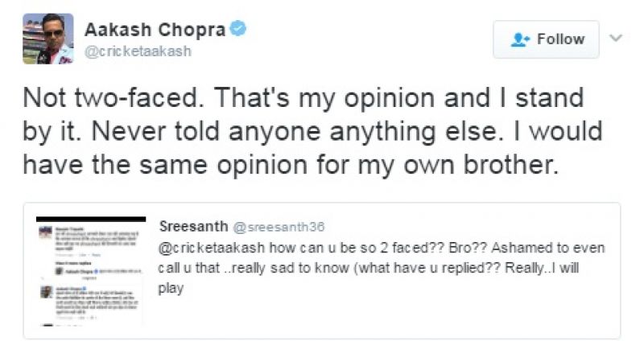Open the Aakash Chopra display name link
644x341 pixels.
(x=155, y=30)
